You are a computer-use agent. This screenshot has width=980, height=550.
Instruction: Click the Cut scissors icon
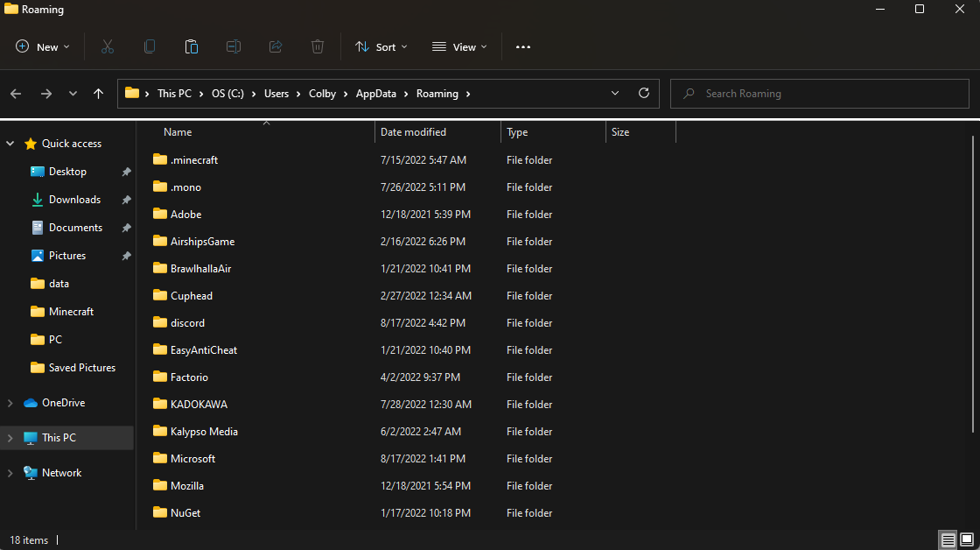[x=108, y=47]
